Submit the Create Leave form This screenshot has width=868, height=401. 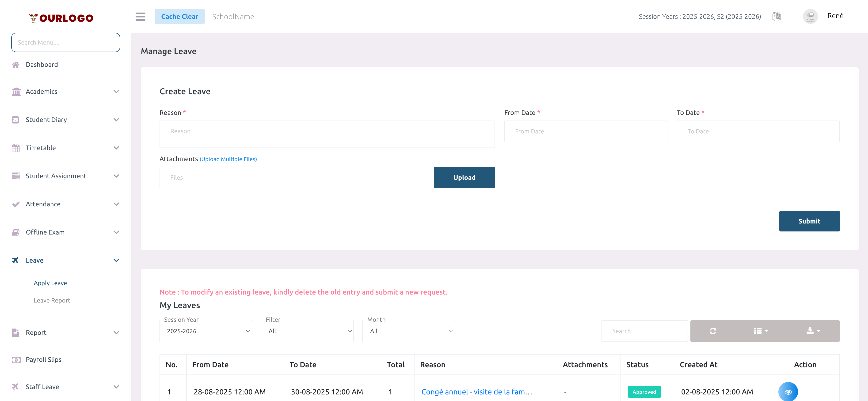coord(809,221)
